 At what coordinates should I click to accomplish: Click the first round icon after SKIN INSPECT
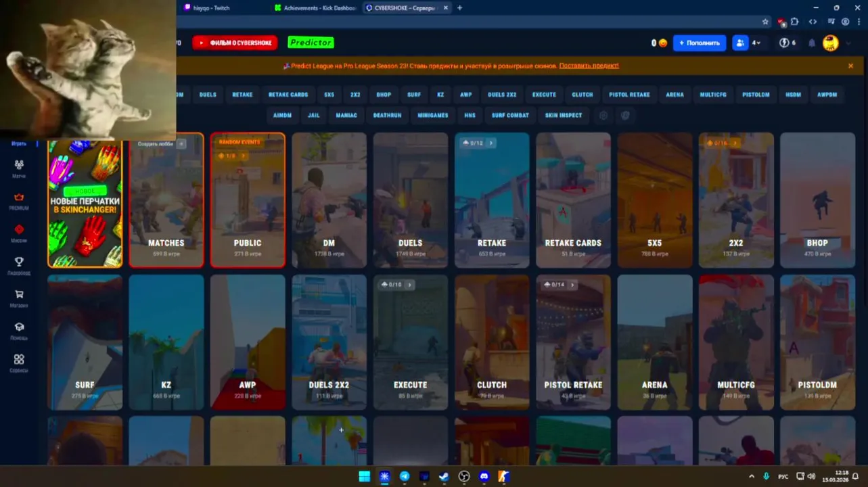(603, 116)
